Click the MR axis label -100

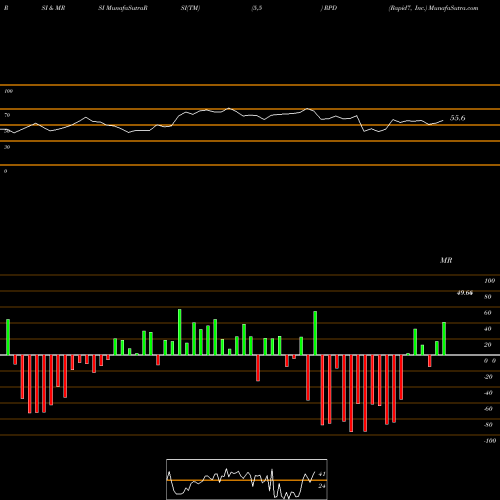(x=490, y=441)
